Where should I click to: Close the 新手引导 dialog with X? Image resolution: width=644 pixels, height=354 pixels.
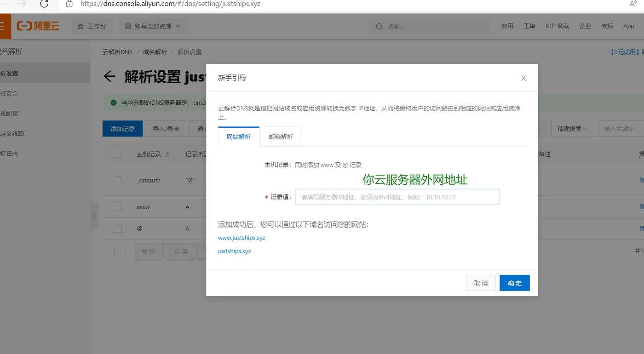(523, 78)
